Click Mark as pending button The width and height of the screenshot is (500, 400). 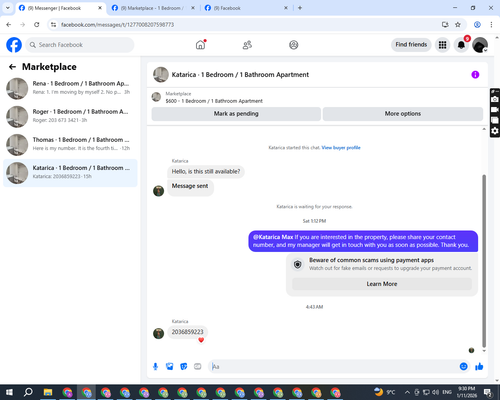[x=236, y=114]
